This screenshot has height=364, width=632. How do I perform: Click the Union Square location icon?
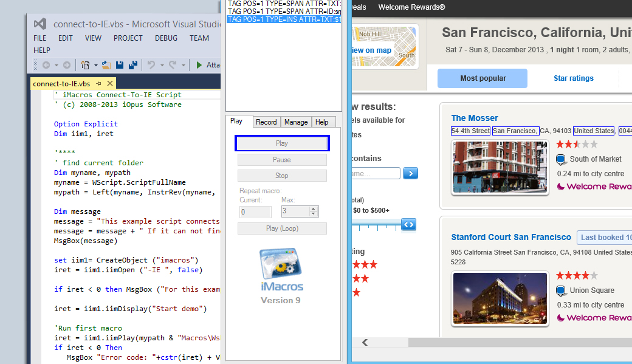[x=561, y=290]
